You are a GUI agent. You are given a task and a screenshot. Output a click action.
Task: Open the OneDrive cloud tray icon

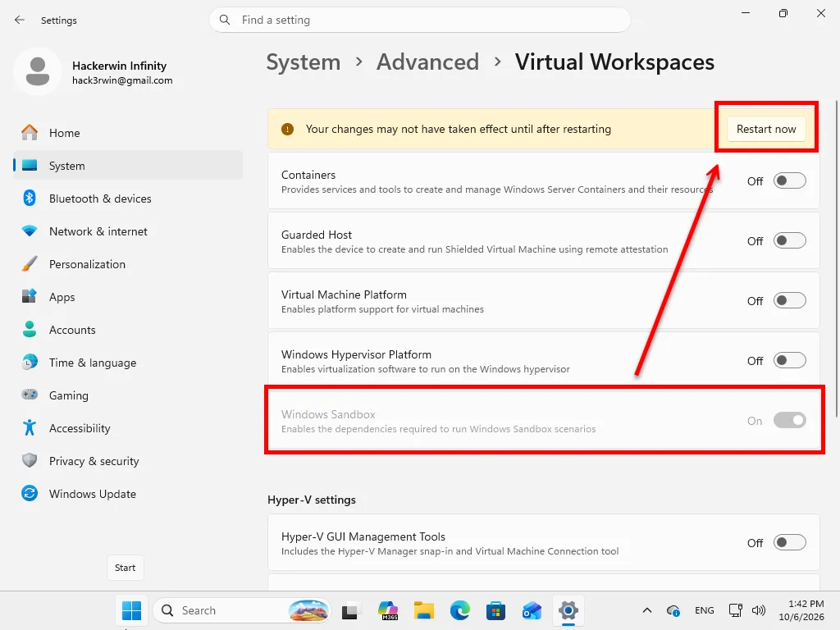(x=673, y=610)
